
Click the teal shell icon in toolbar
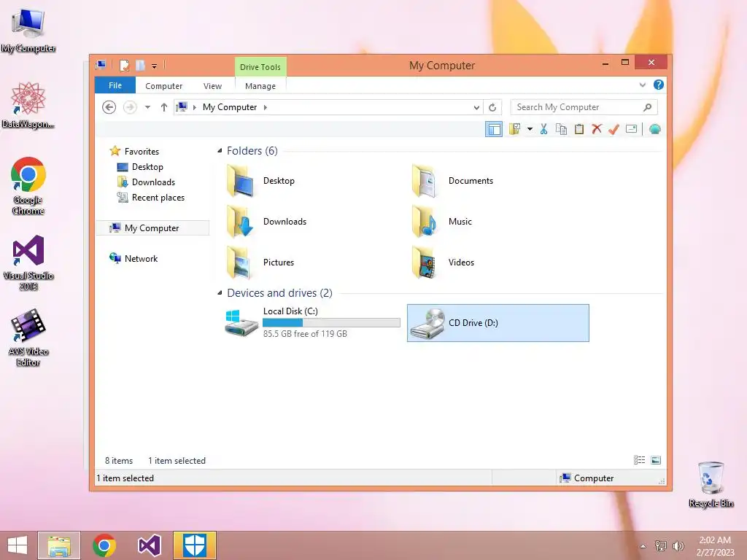pyautogui.click(x=654, y=129)
